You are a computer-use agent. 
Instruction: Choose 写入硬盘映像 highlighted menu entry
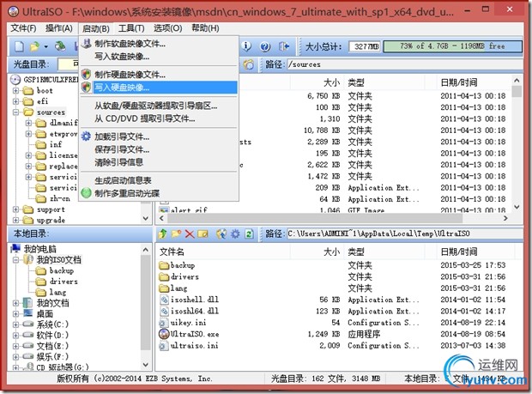(159, 88)
